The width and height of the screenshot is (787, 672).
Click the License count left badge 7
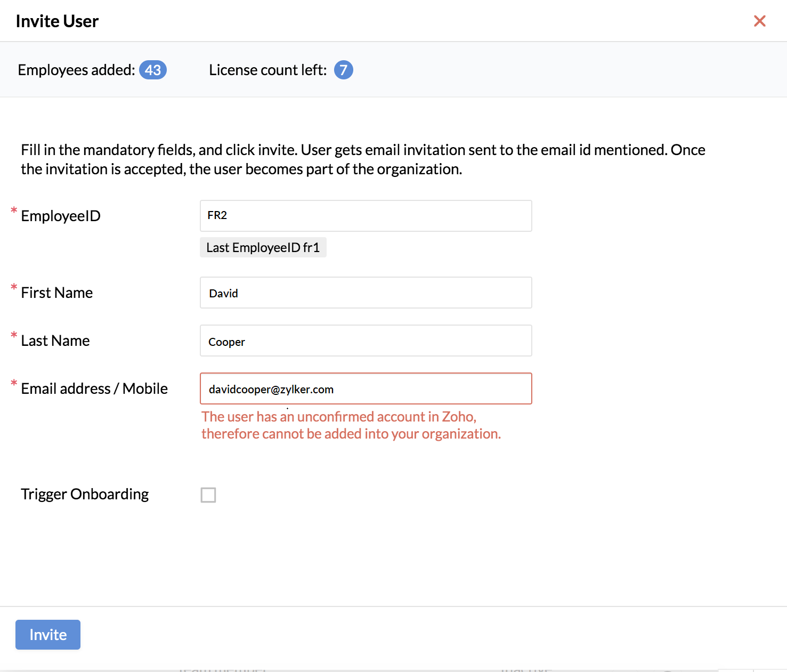pyautogui.click(x=344, y=70)
